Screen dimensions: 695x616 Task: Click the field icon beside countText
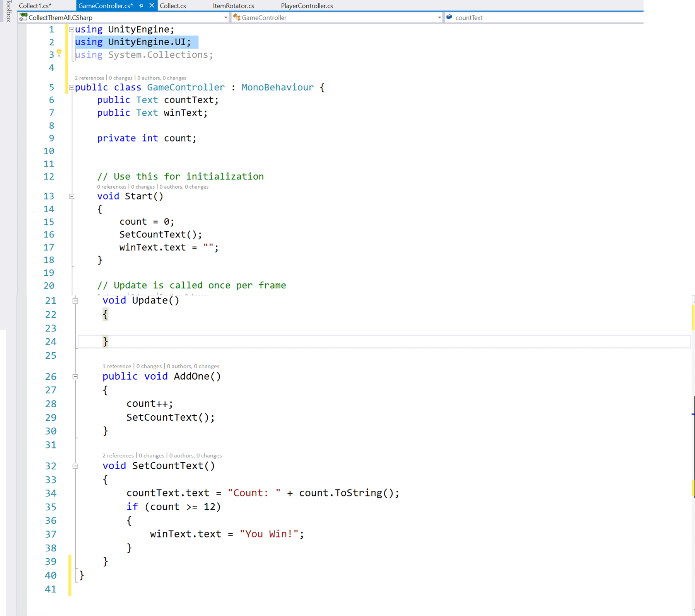click(x=449, y=17)
